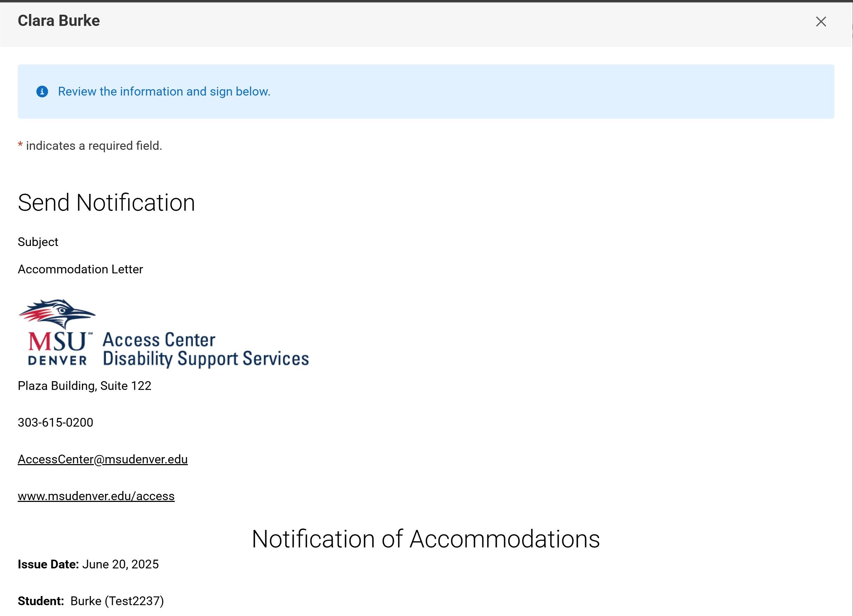Click the phone number 303-615-0200

coord(55,422)
